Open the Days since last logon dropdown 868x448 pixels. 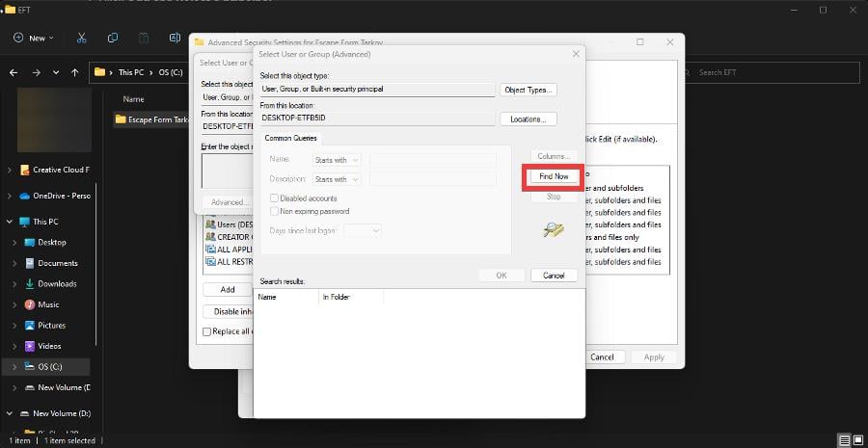coord(363,230)
